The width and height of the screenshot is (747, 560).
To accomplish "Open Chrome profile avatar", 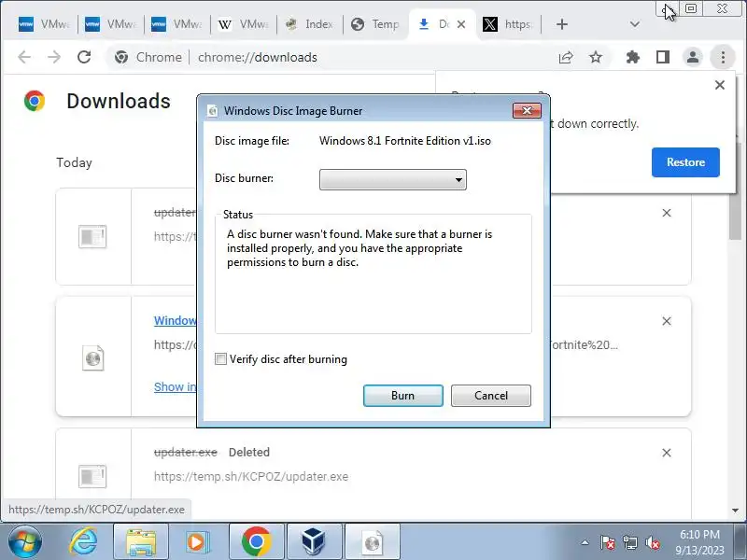I will tap(693, 58).
